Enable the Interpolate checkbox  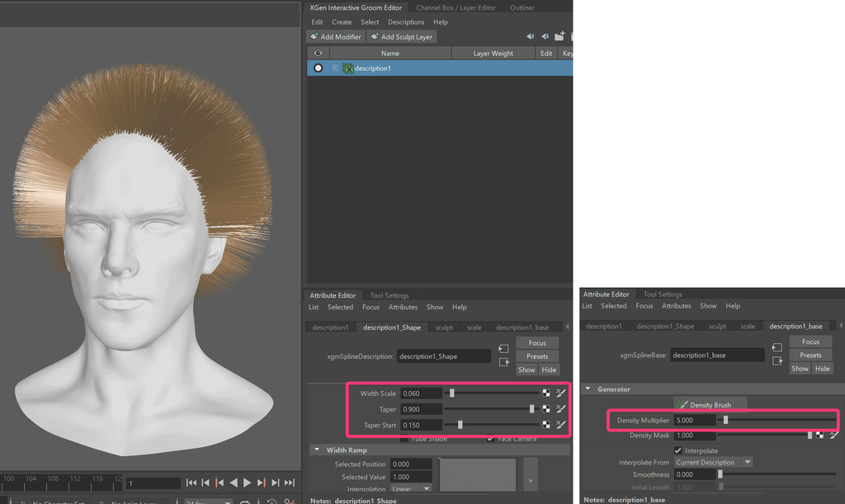[678, 450]
